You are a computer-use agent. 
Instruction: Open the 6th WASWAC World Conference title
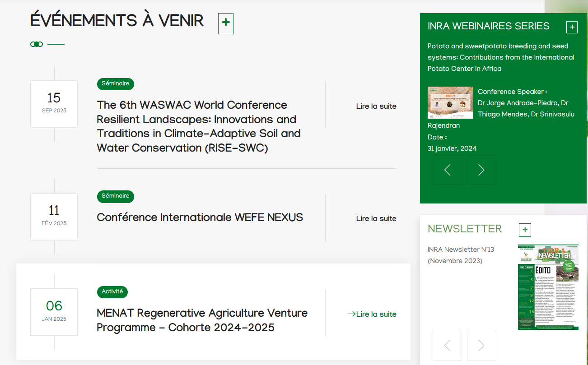tap(199, 126)
